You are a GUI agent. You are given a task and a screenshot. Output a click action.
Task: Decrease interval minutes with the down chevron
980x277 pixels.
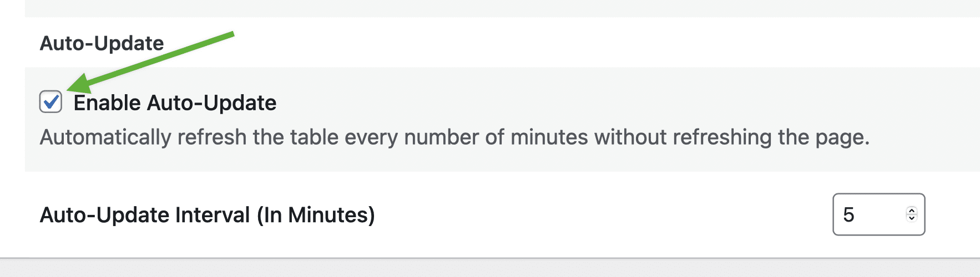[x=911, y=218]
